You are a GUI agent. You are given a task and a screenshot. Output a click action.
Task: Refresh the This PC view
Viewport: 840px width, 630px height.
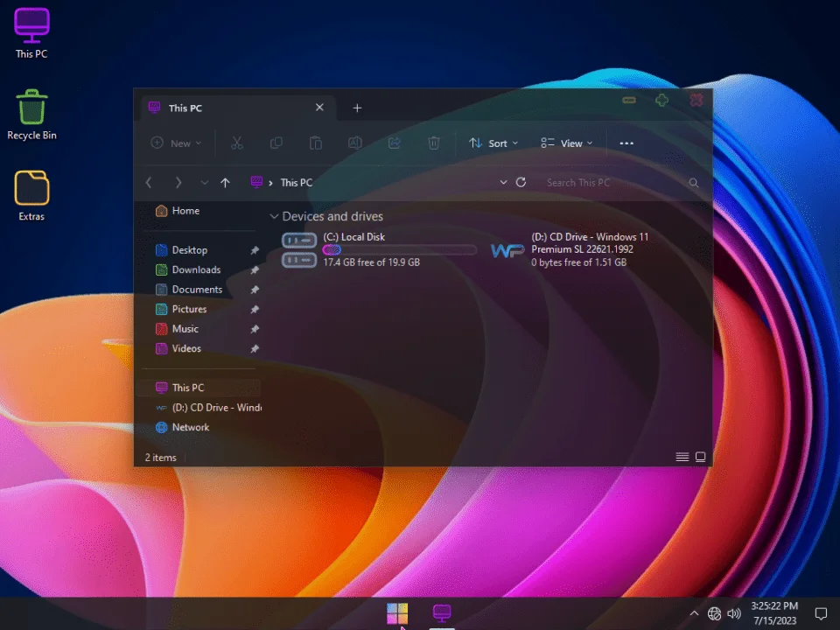(521, 182)
